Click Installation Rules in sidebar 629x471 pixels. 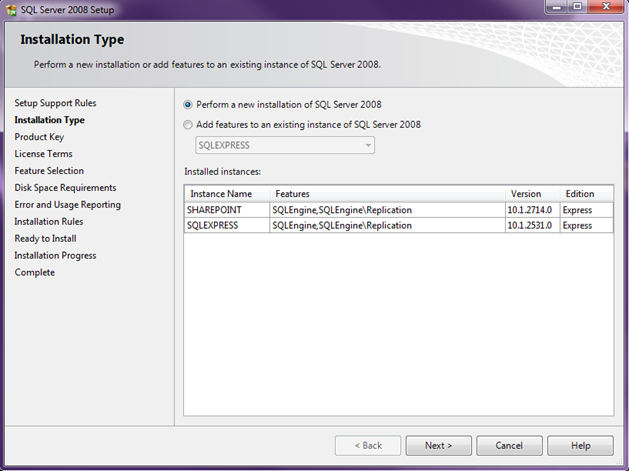(49, 221)
